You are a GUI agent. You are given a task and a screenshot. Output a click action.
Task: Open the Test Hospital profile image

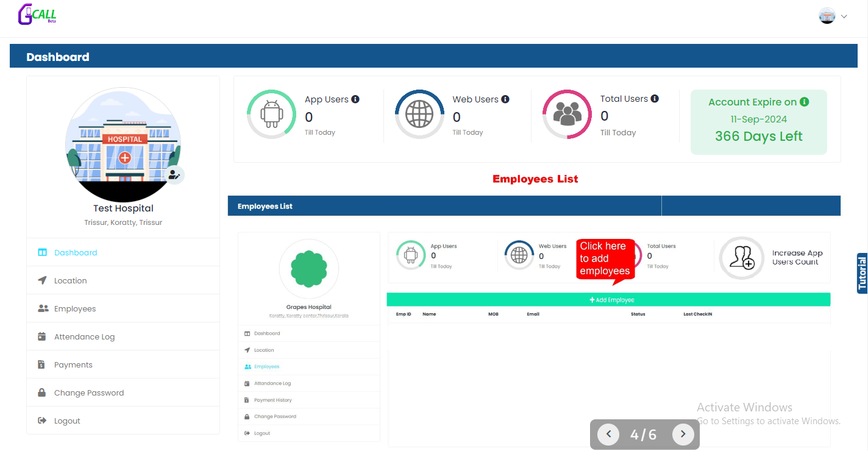[123, 145]
